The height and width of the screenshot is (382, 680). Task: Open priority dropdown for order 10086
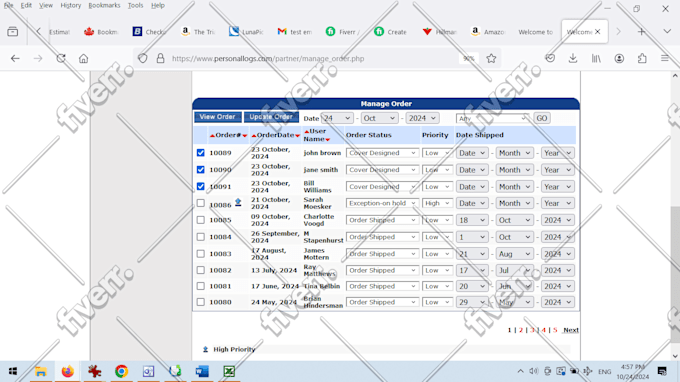point(437,203)
